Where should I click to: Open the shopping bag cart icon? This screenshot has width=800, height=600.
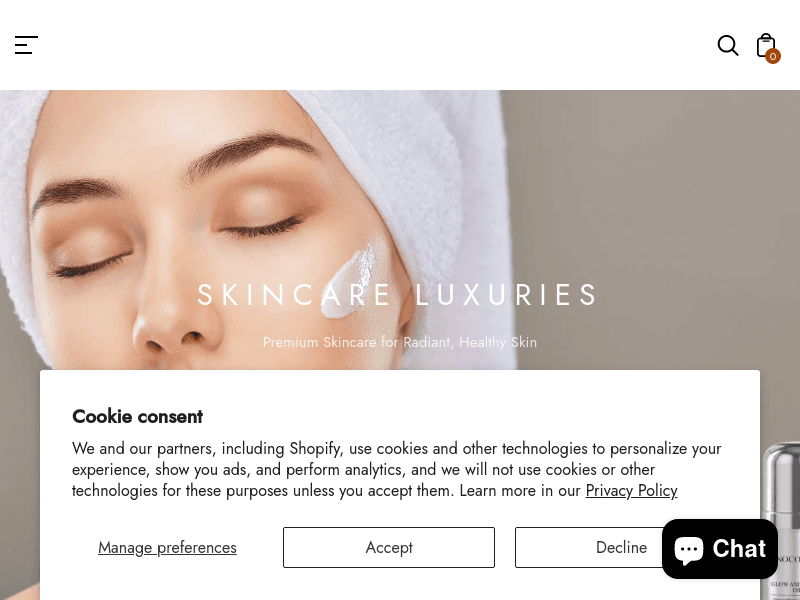click(765, 45)
